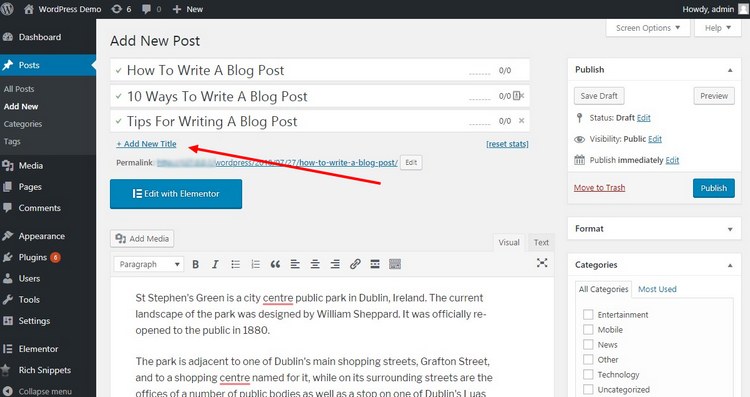Open Comments in sidebar
This screenshot has height=397, width=750.
(39, 208)
